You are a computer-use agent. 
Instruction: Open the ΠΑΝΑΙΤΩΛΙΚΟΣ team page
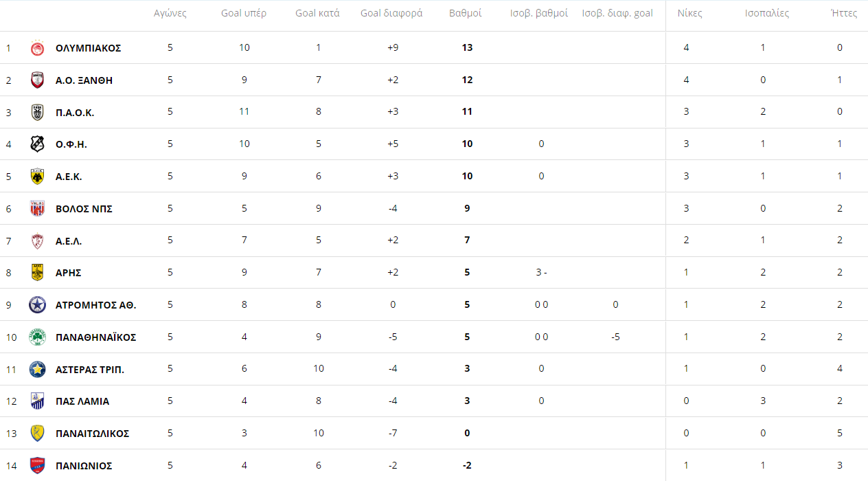click(92, 434)
